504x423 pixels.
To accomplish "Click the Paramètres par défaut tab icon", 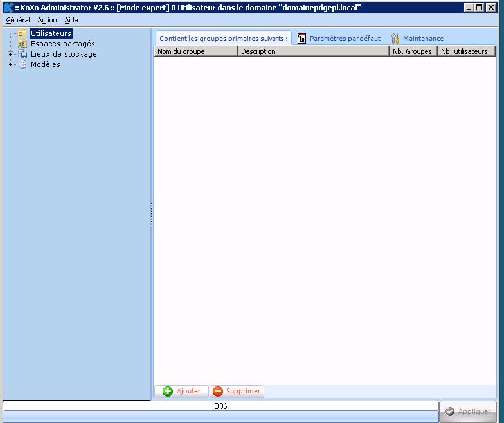I will click(301, 39).
